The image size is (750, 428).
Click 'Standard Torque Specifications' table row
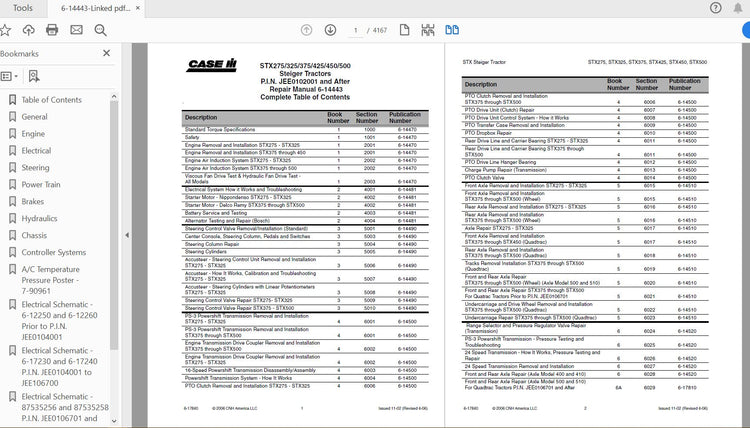point(305,130)
